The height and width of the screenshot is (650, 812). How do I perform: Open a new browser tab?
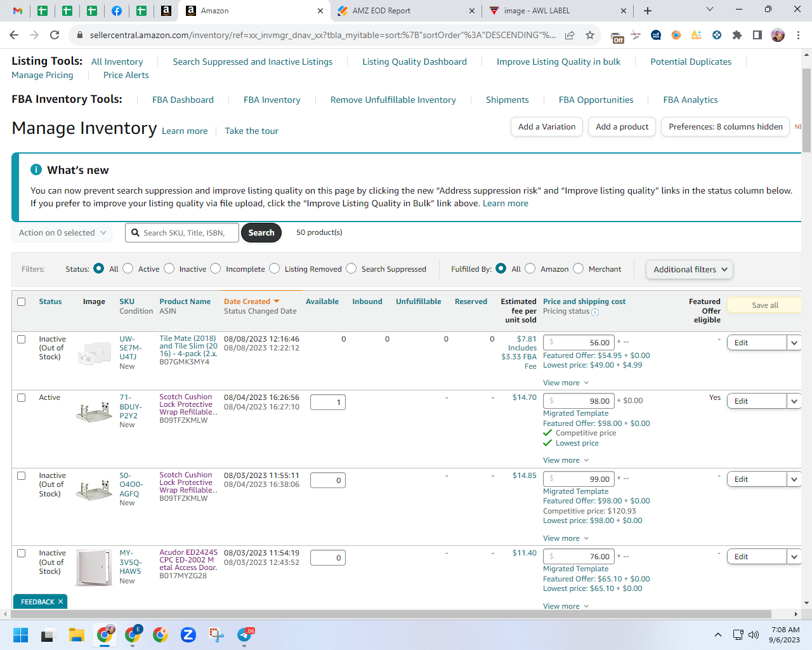(648, 11)
